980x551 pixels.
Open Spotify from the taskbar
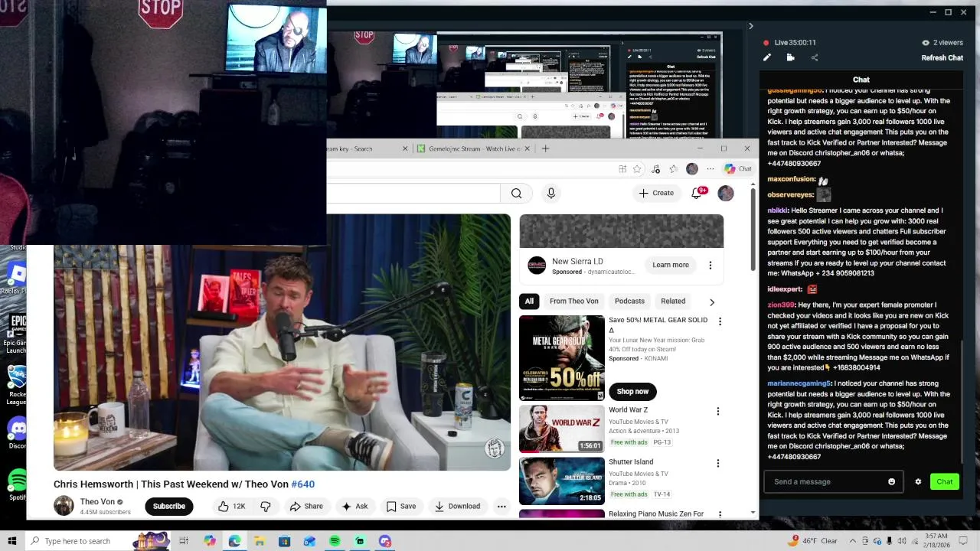click(x=335, y=541)
